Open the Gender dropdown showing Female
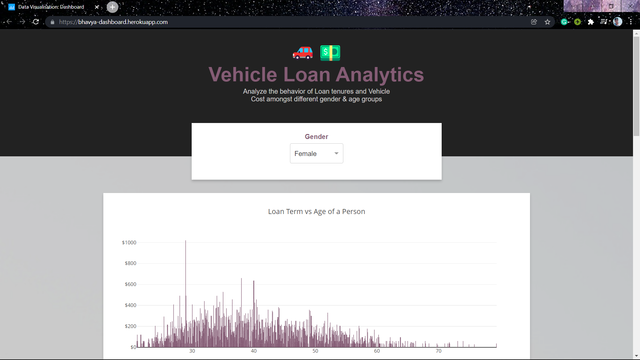The height and width of the screenshot is (360, 640). pyautogui.click(x=316, y=153)
